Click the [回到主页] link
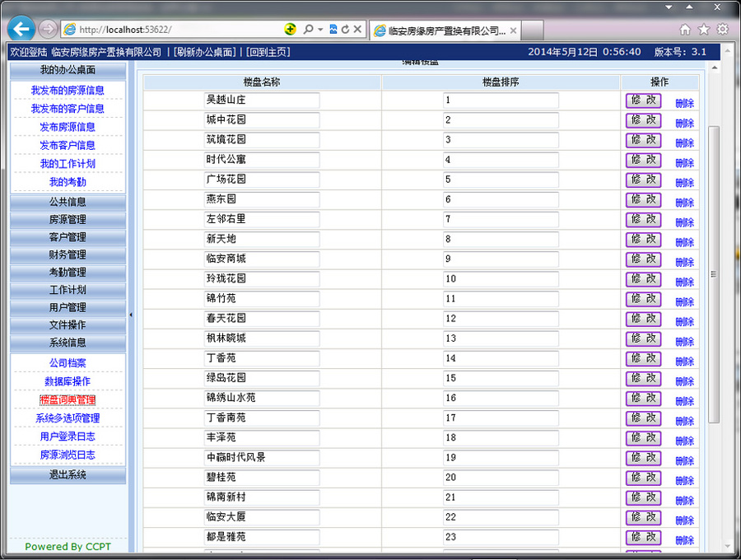This screenshot has width=741, height=560. point(268,52)
